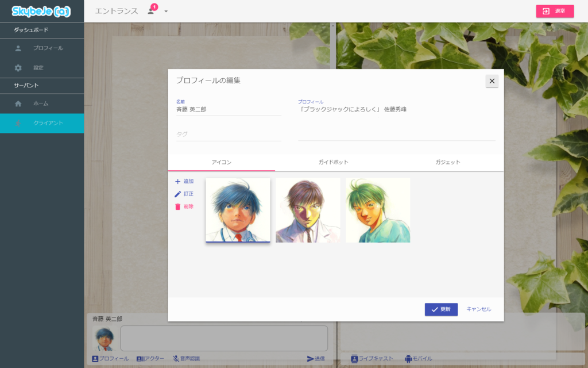Click the avatar thumbnail in chat panel
This screenshot has height=368, width=588.
pos(105,338)
